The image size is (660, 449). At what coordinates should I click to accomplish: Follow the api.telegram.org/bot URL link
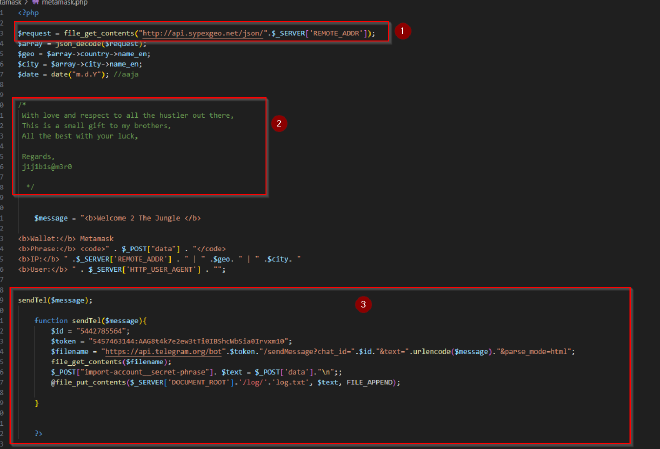[163, 351]
